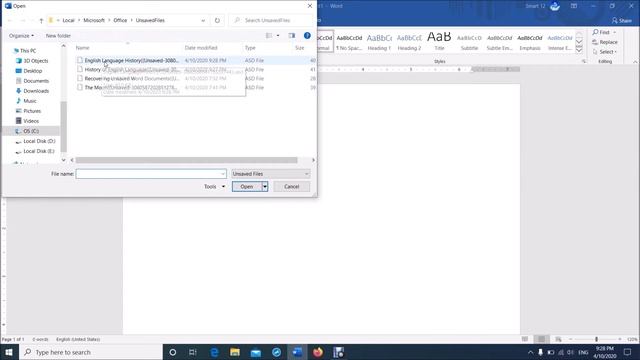This screenshot has height=360, width=640.
Task: Click the zoom slider in Word status bar
Action: click(x=596, y=339)
